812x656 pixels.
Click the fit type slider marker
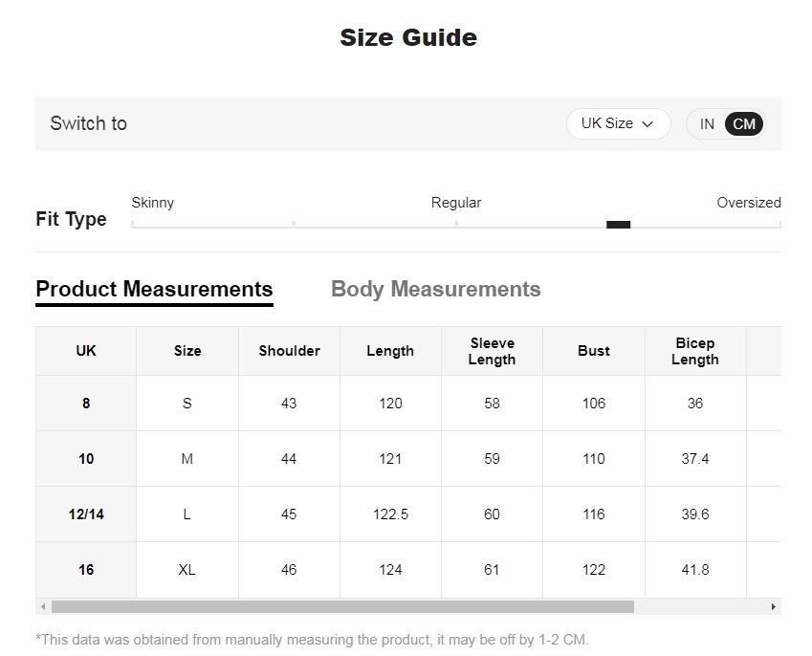click(x=618, y=225)
